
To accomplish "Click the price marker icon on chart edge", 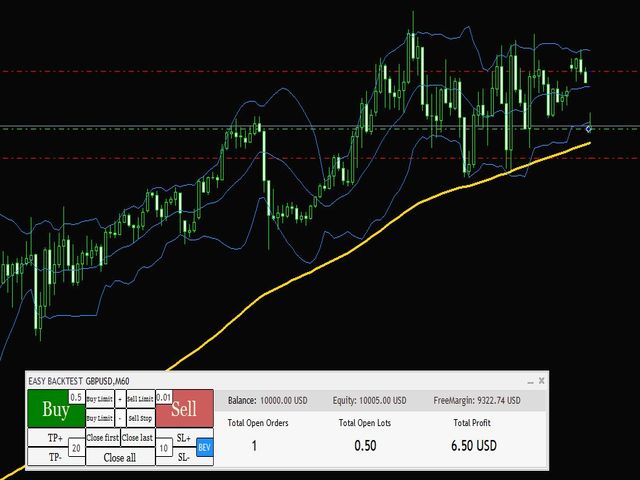I will pyautogui.click(x=589, y=128).
